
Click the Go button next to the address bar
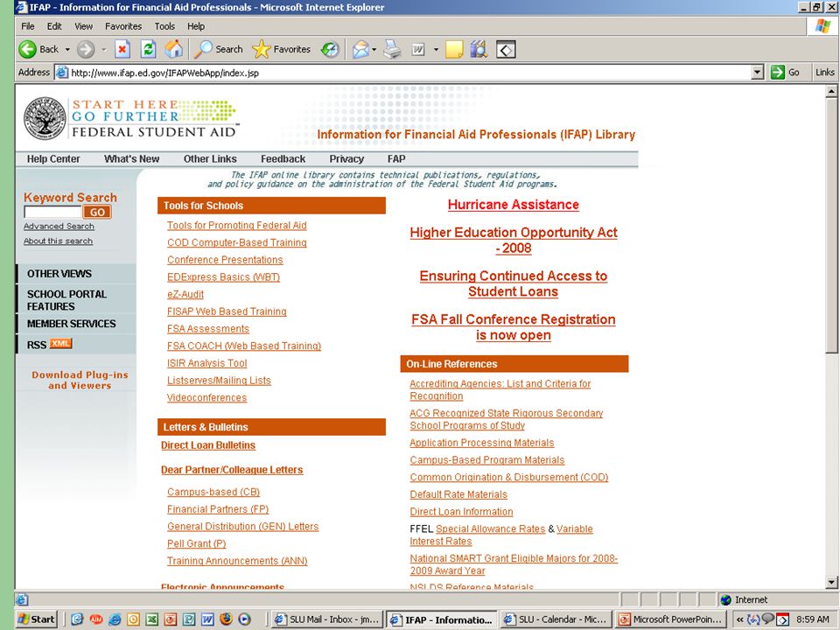(x=786, y=73)
